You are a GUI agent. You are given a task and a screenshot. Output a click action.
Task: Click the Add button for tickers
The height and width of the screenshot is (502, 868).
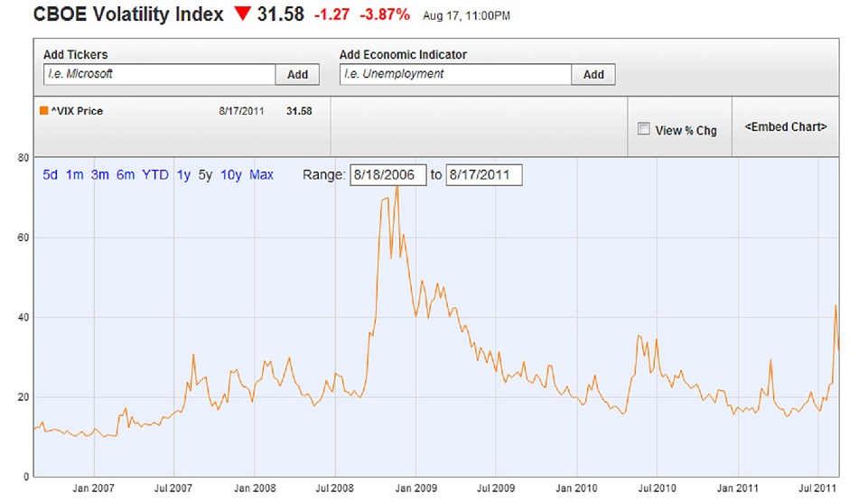point(297,75)
